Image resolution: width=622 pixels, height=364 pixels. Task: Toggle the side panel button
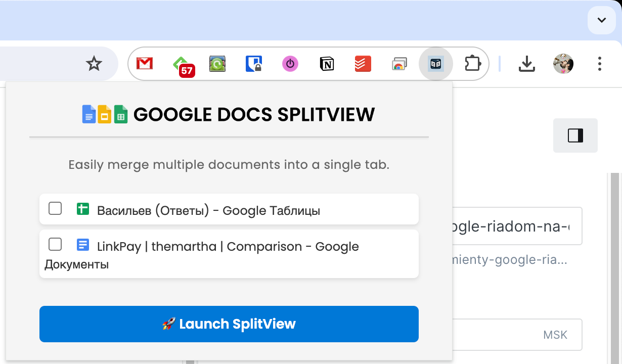click(x=575, y=135)
